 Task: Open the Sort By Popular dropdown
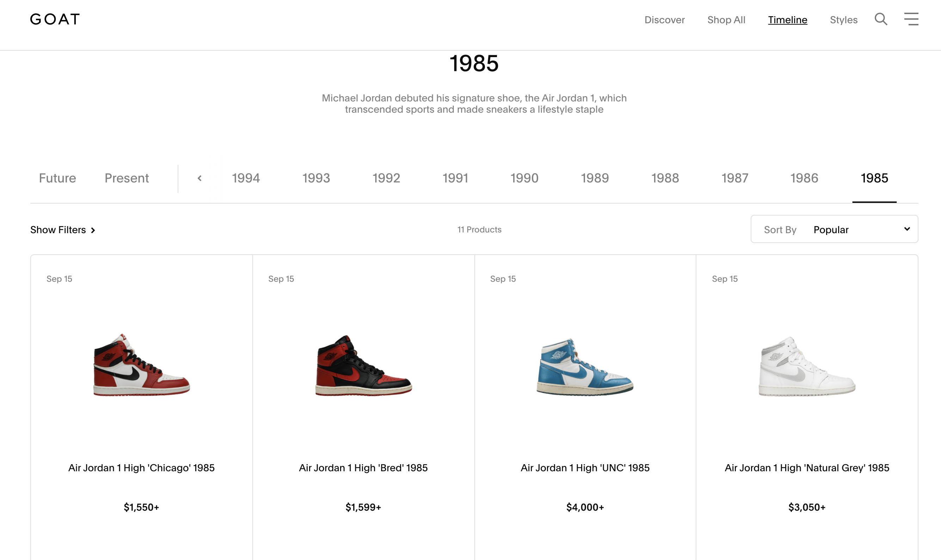pyautogui.click(x=834, y=229)
